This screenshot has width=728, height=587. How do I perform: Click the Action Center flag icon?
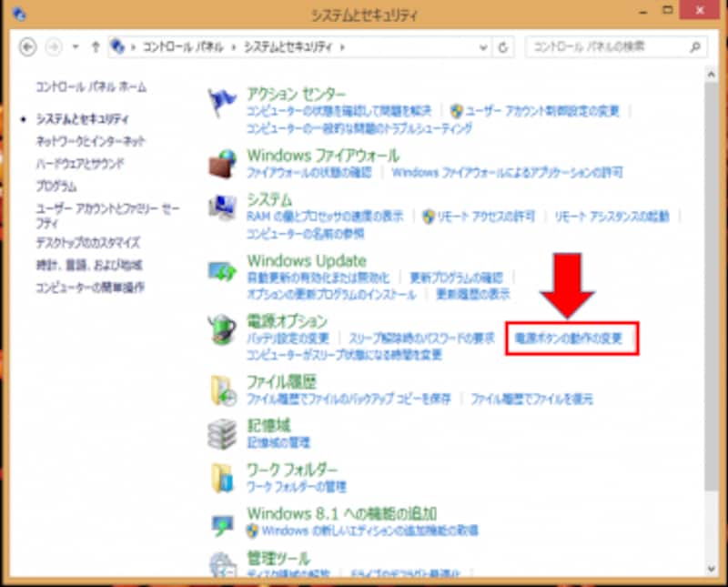click(x=221, y=102)
